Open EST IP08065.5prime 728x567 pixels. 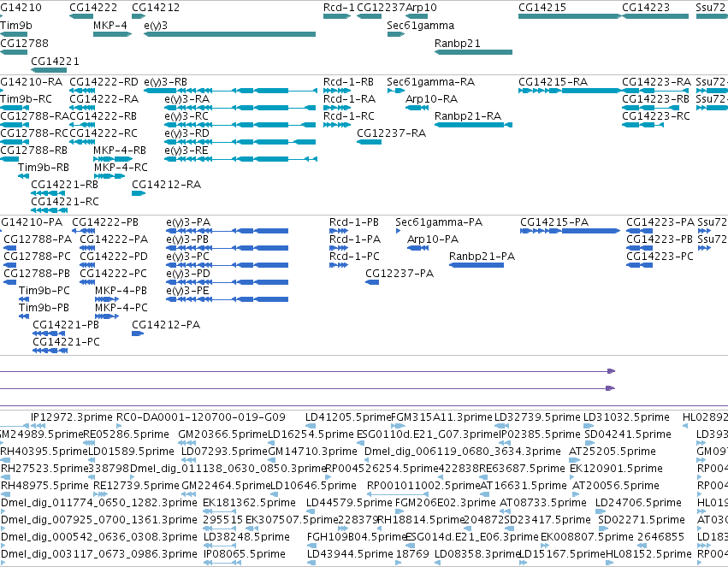245,554
